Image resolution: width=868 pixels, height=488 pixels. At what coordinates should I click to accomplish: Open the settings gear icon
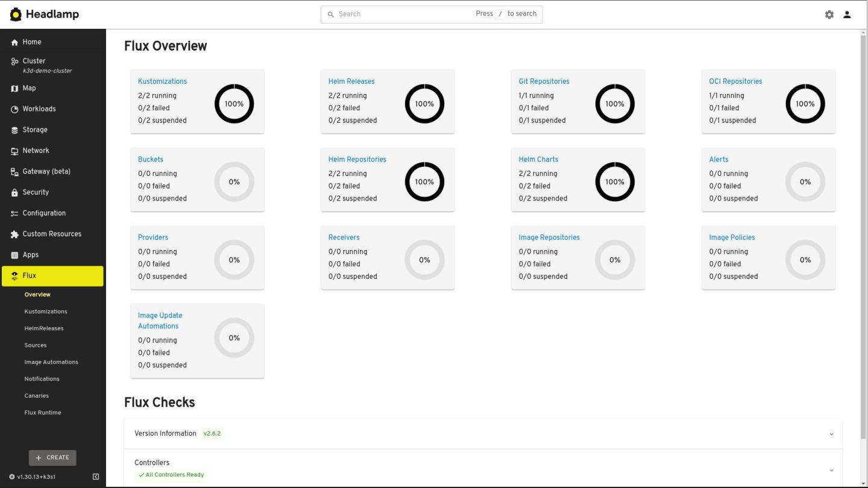click(829, 14)
